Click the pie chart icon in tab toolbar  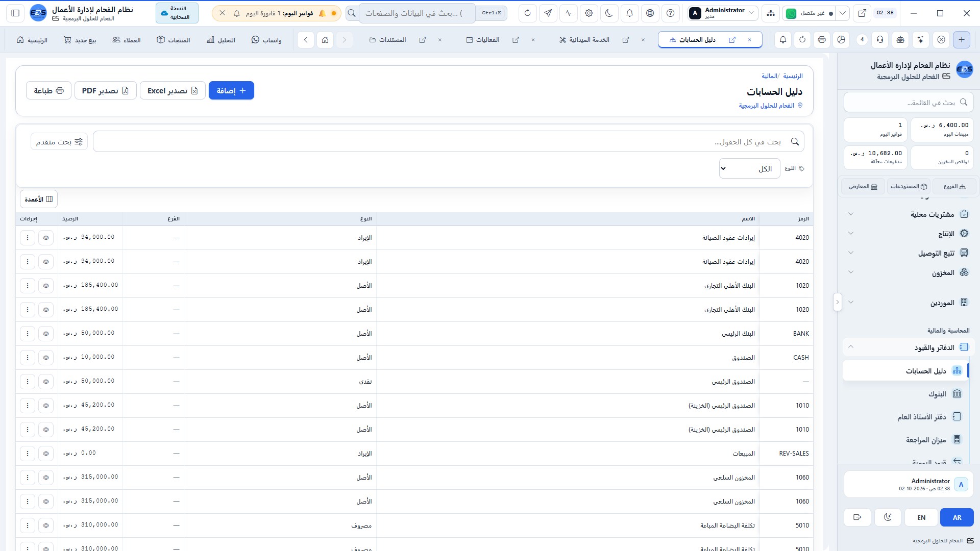(x=842, y=40)
